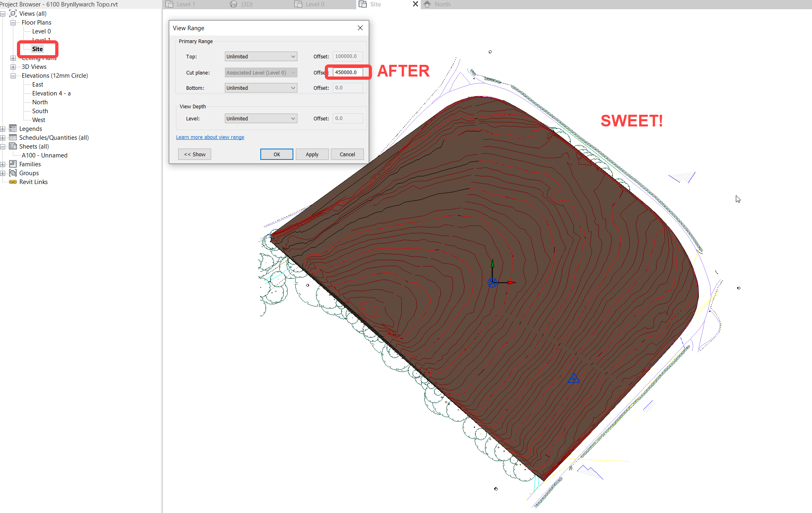Click the Cut plane offset input field
812x513 pixels.
348,72
